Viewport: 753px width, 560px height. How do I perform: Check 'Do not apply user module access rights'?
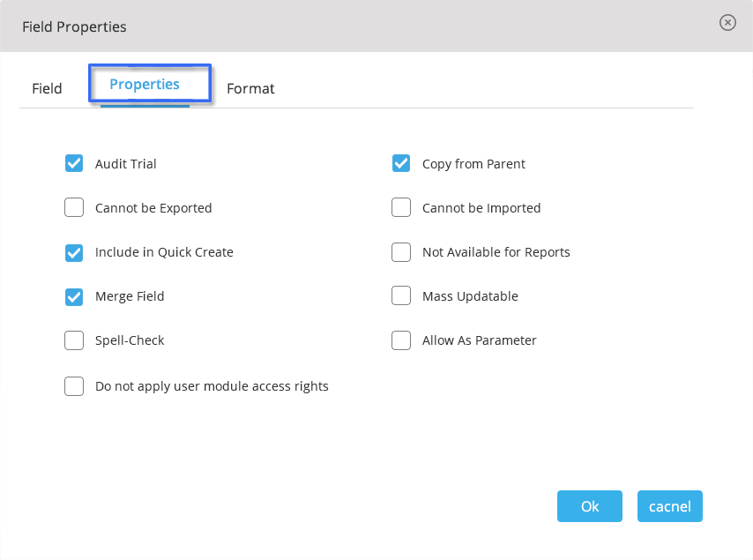74,385
